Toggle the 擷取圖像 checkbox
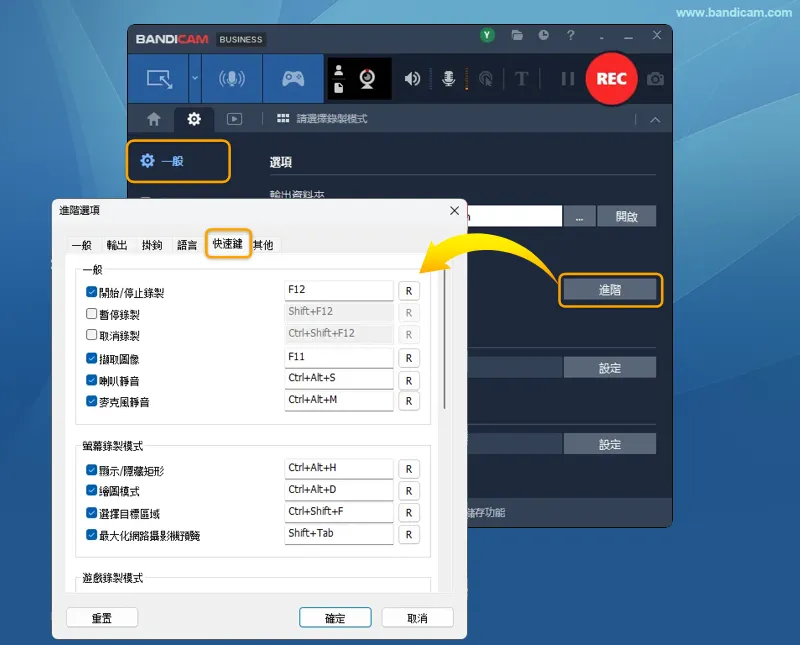800x645 pixels. pos(91,358)
